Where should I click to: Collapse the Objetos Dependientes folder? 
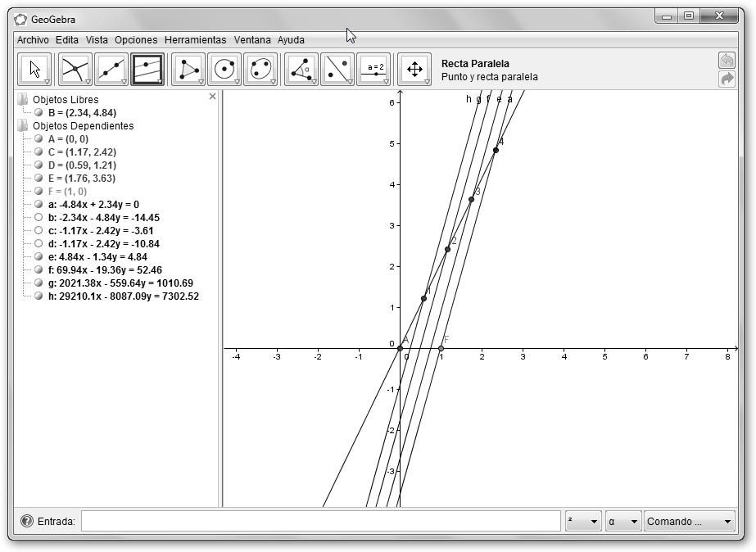tap(22, 126)
